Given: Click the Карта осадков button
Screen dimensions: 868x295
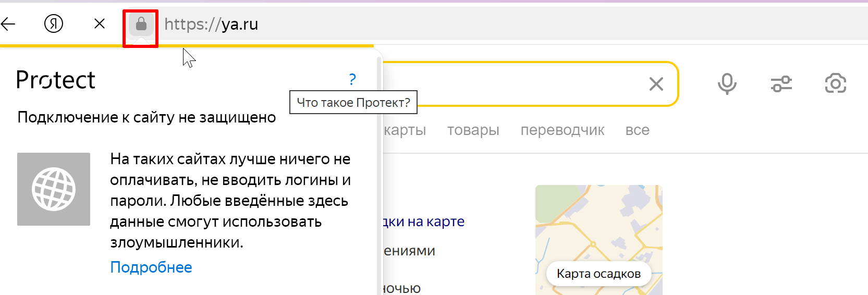Looking at the screenshot, I should [x=598, y=274].
